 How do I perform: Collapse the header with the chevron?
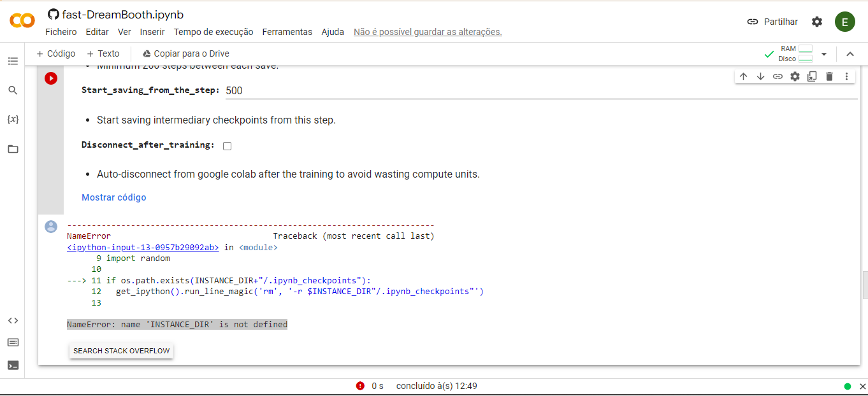pos(850,53)
